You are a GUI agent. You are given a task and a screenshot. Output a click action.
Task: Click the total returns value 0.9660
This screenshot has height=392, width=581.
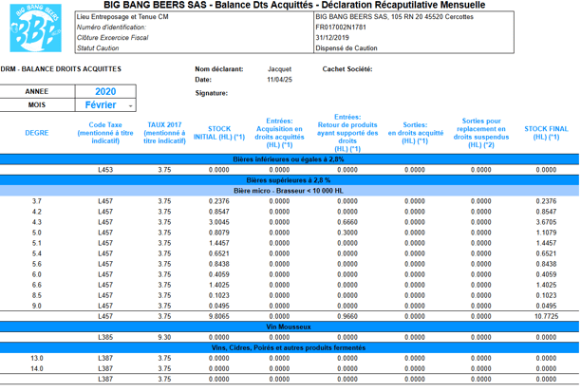coord(347,316)
